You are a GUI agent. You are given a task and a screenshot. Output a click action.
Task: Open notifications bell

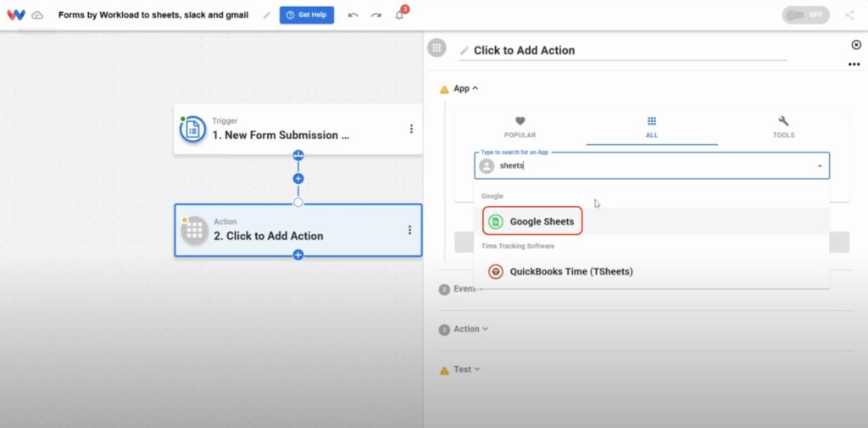[x=400, y=15]
